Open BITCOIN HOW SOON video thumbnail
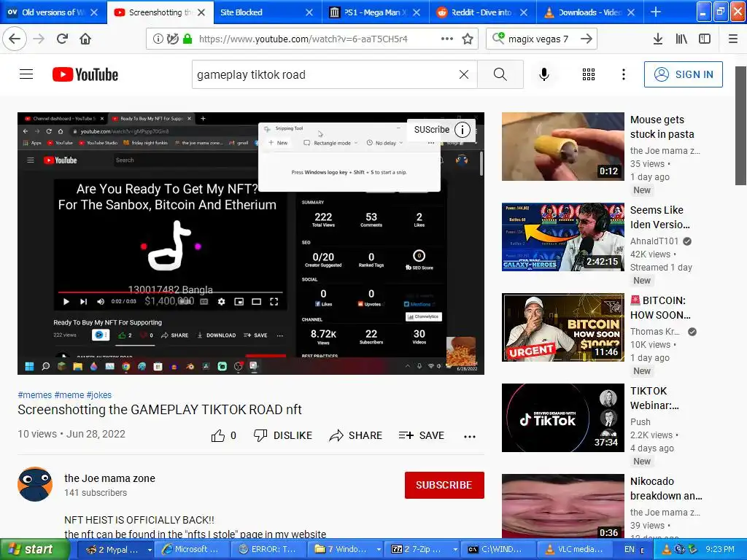The height and width of the screenshot is (560, 747). (562, 327)
